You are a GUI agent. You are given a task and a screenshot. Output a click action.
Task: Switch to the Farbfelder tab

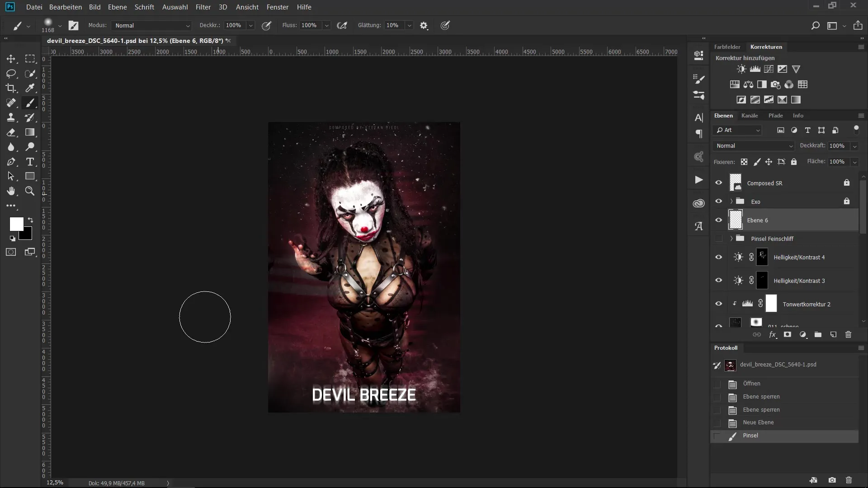[x=727, y=47]
